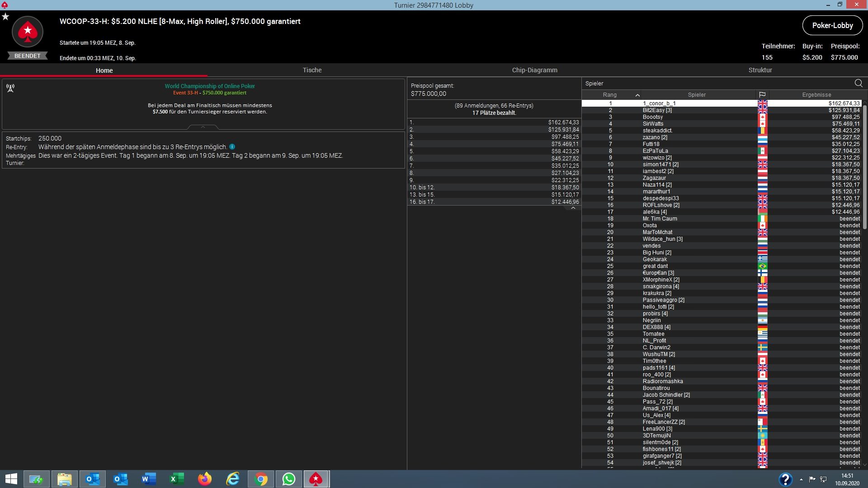The width and height of the screenshot is (868, 488).
Task: Open WhatsApp from the taskbar
Action: point(288,479)
